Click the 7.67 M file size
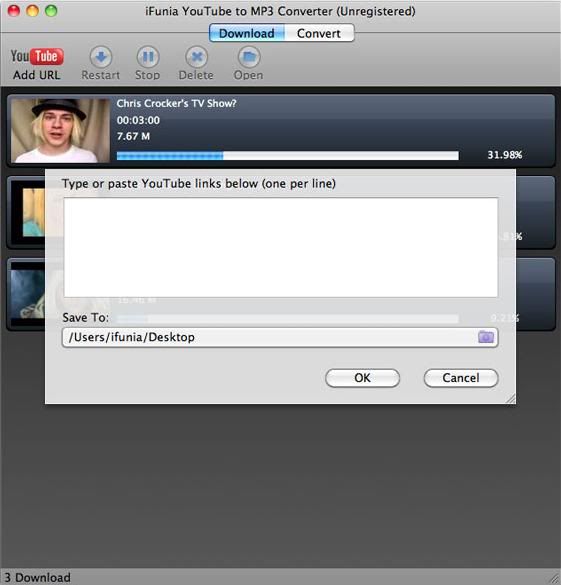561x585 pixels. [x=133, y=137]
